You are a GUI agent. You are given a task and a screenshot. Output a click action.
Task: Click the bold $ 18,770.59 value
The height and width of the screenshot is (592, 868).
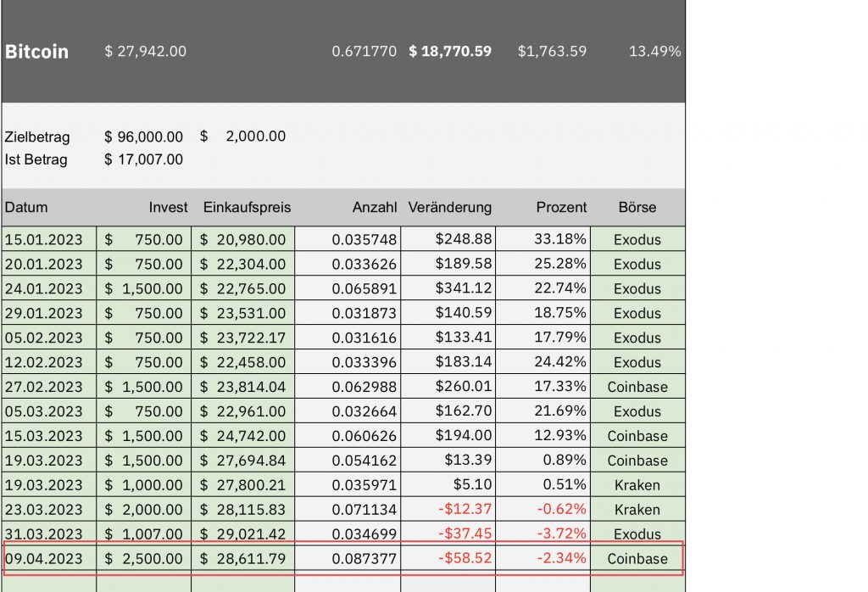449,52
